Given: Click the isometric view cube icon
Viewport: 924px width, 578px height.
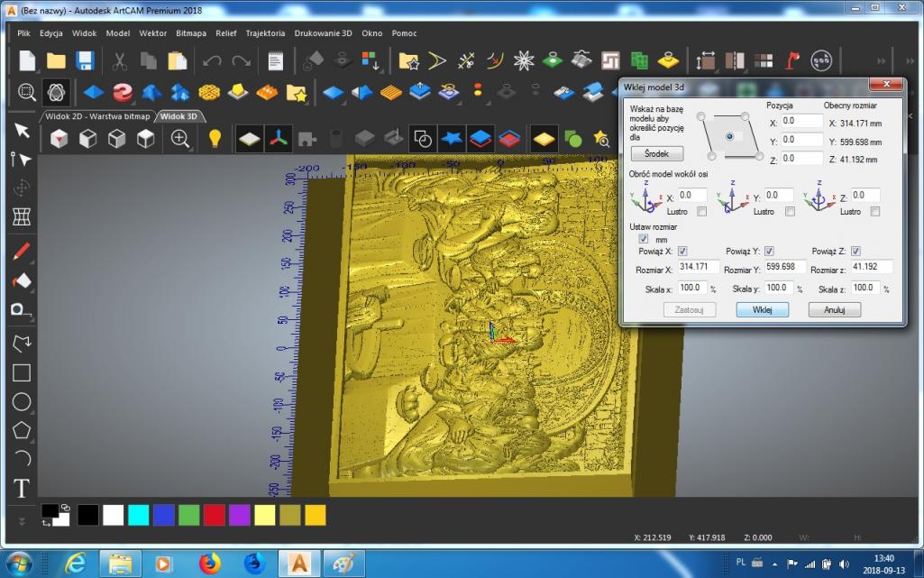Looking at the screenshot, I should [59, 139].
